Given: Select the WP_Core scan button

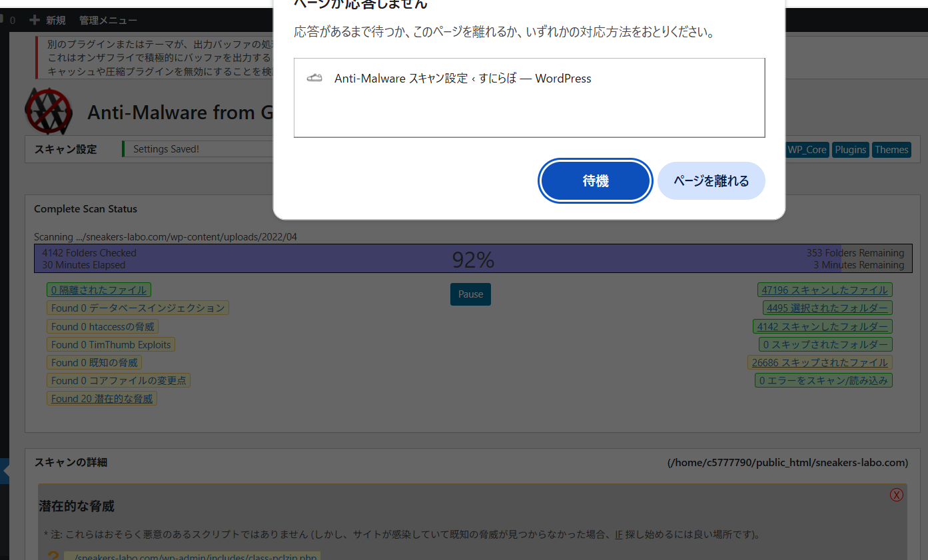Looking at the screenshot, I should coord(807,150).
